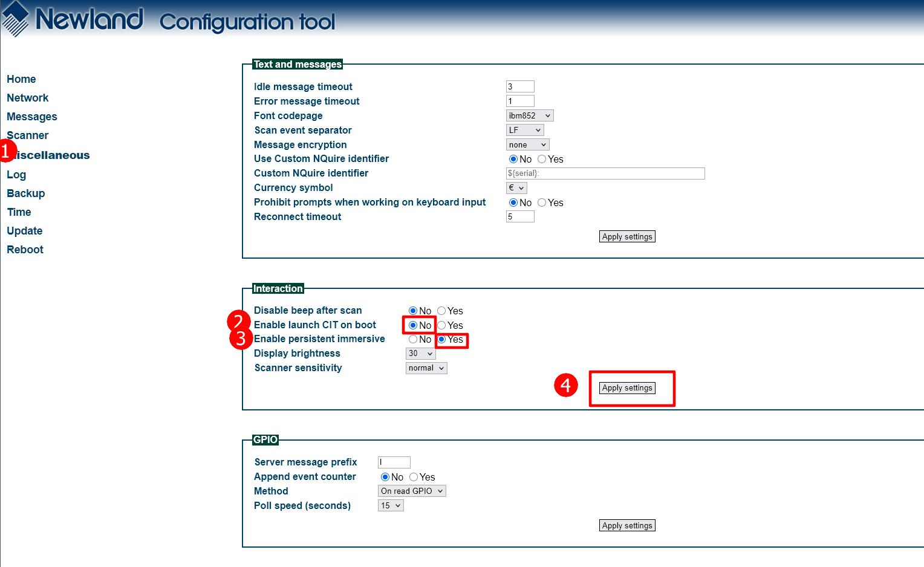Select Yes for Disable beep after scan
The width and height of the screenshot is (924, 567).
pos(441,311)
